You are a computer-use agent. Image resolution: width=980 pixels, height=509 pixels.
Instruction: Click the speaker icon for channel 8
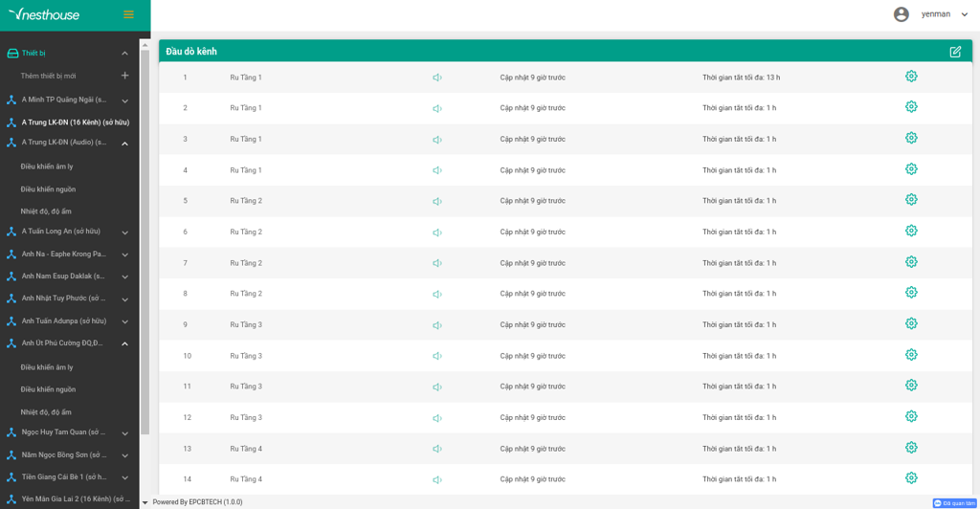(x=436, y=294)
